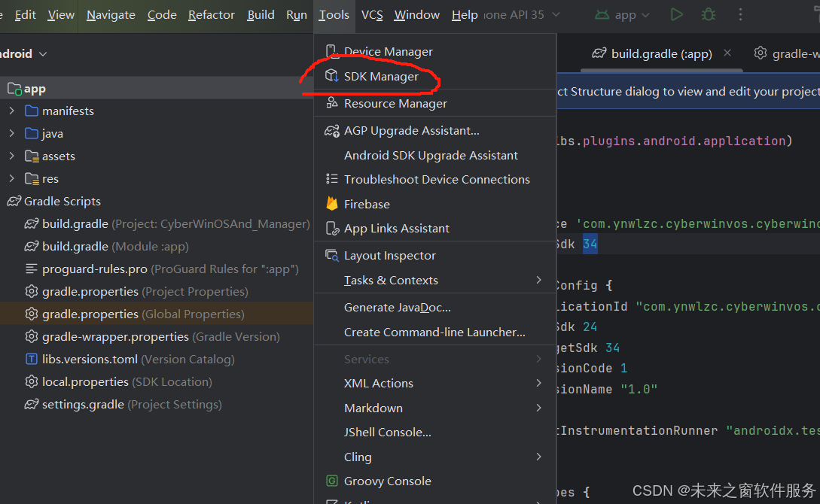Expand the java folder
The width and height of the screenshot is (820, 504).
[11, 133]
